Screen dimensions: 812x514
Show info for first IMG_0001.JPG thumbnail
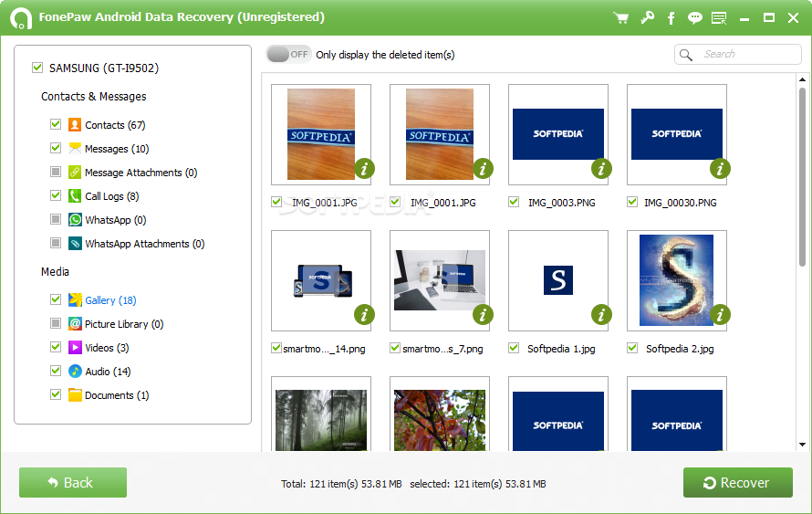[365, 168]
